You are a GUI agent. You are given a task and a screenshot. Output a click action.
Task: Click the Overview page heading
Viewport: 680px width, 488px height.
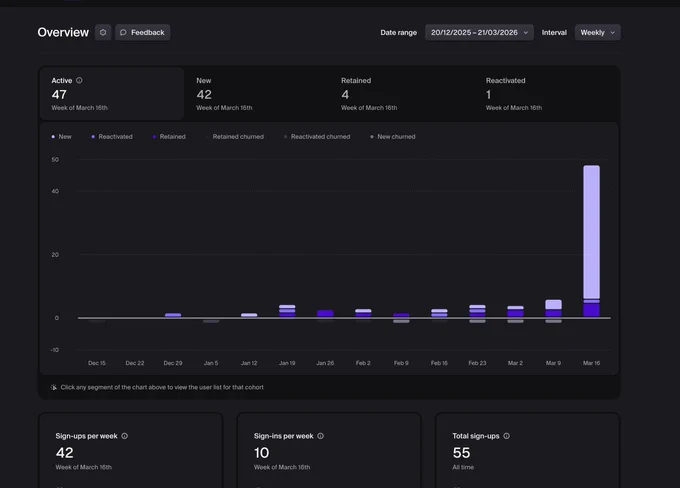point(63,33)
